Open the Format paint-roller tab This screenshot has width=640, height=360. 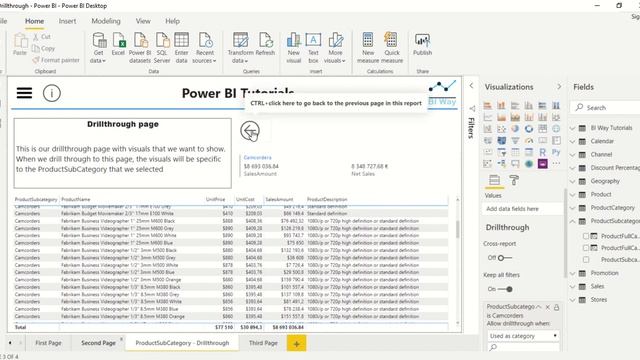coord(514,180)
